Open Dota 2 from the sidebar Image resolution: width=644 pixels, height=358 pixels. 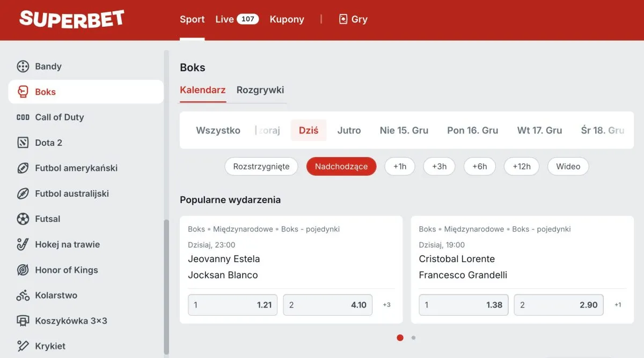point(23,143)
